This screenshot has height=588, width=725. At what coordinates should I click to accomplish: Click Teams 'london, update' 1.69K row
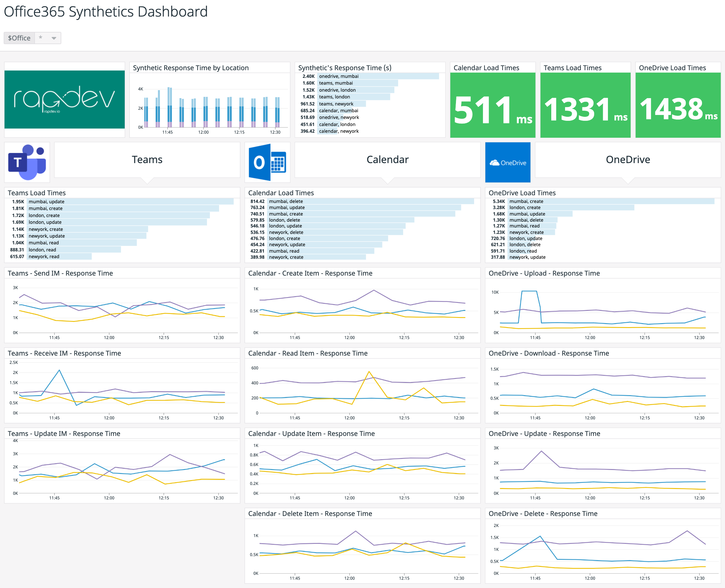pos(122,222)
